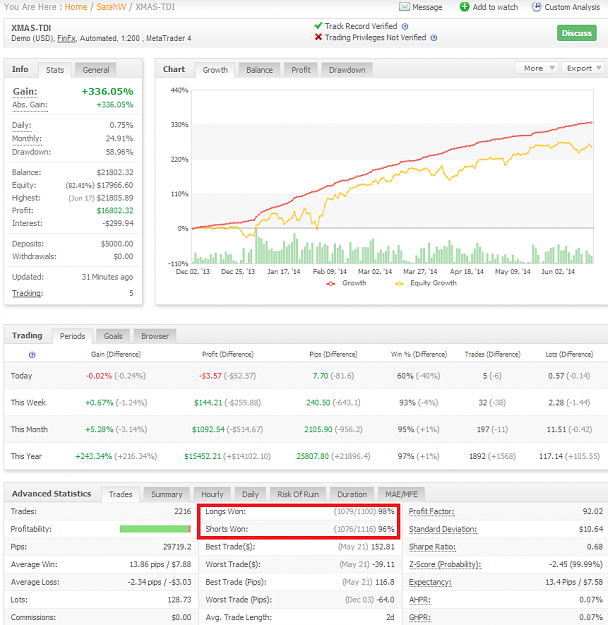Click info icon beside Trading Privileges Not Verified
The height and width of the screenshot is (625, 608).
pyautogui.click(x=434, y=37)
